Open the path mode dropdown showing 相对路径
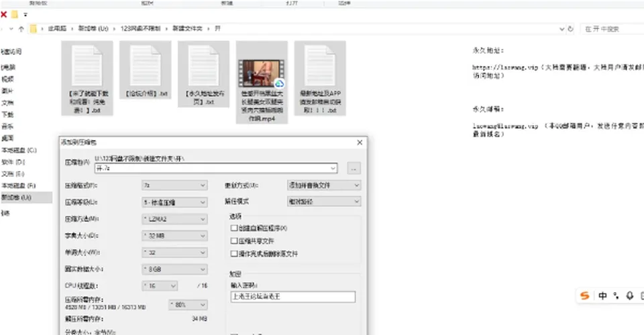This screenshot has height=335, width=644. [324, 201]
